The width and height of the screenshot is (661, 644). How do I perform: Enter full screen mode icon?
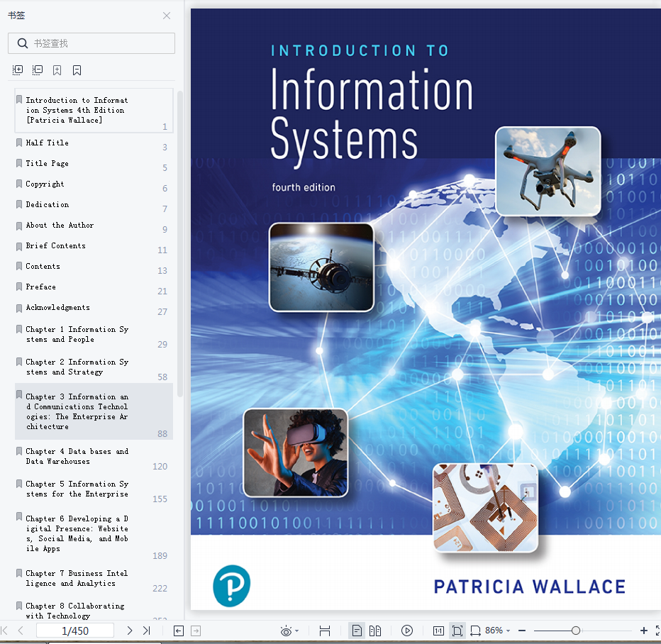click(x=658, y=631)
